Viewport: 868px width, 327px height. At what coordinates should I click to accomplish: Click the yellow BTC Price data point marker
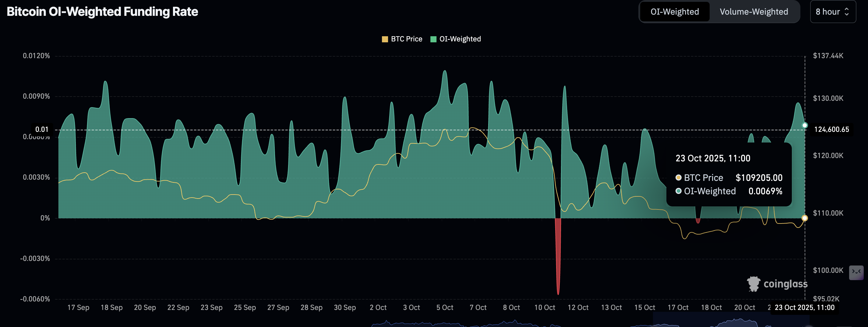(x=805, y=218)
